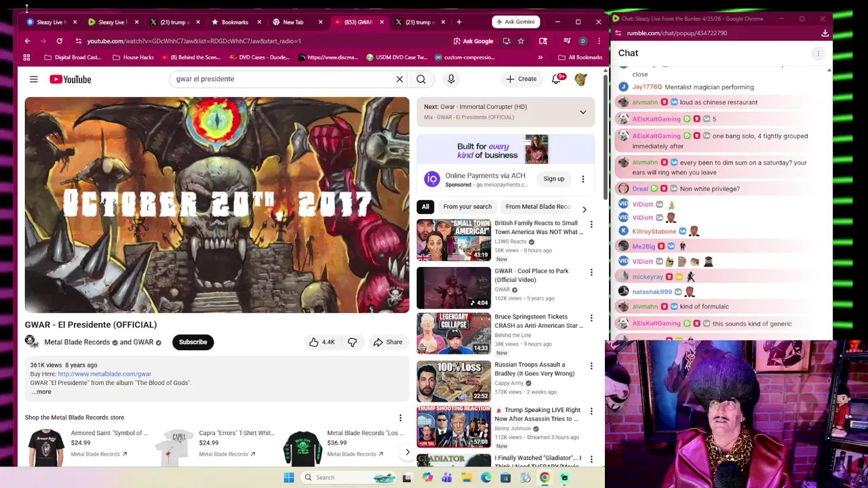
Task: Bookmark this page with star icon
Action: (521, 41)
